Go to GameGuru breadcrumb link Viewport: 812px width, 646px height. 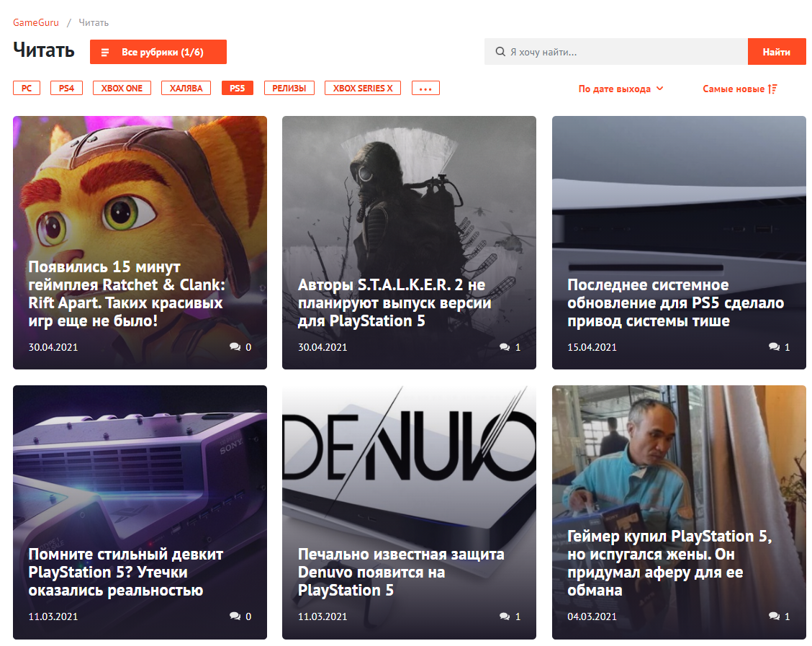click(36, 22)
